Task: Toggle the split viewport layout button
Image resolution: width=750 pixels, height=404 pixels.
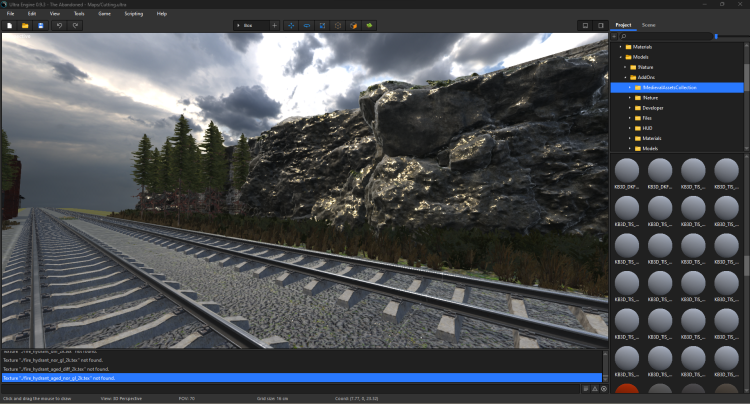Action: 599,25
